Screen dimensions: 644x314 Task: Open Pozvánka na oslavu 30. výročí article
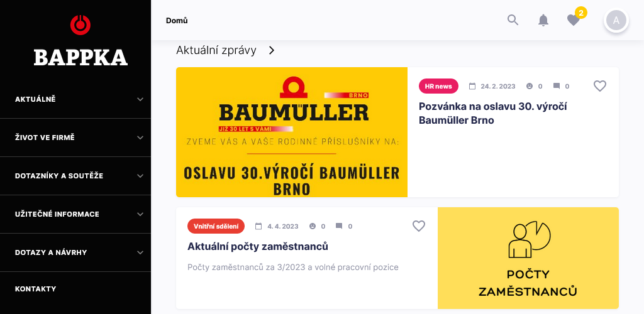point(493,113)
